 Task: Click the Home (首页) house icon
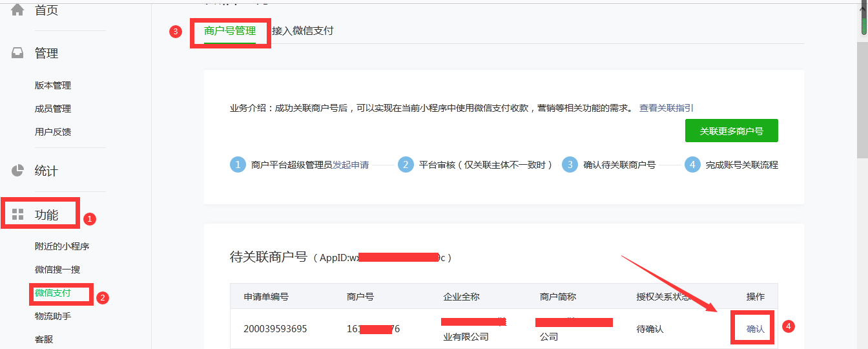point(17,10)
